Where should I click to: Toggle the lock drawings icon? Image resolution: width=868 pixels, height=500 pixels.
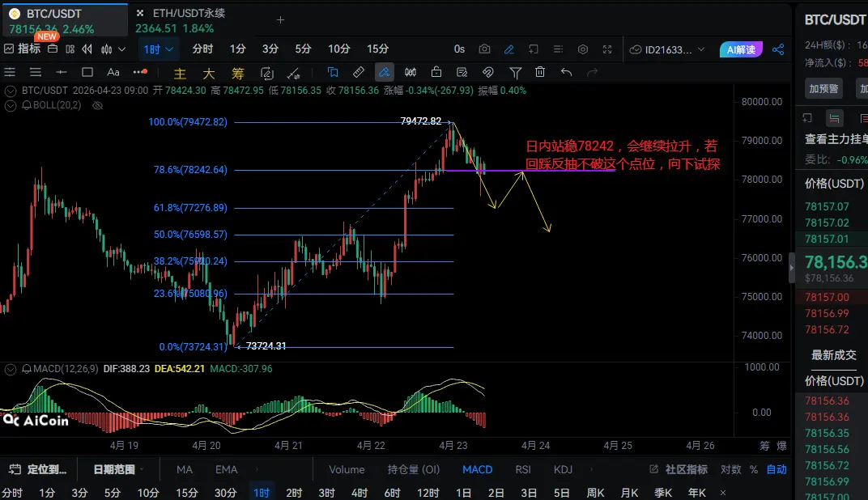point(436,73)
